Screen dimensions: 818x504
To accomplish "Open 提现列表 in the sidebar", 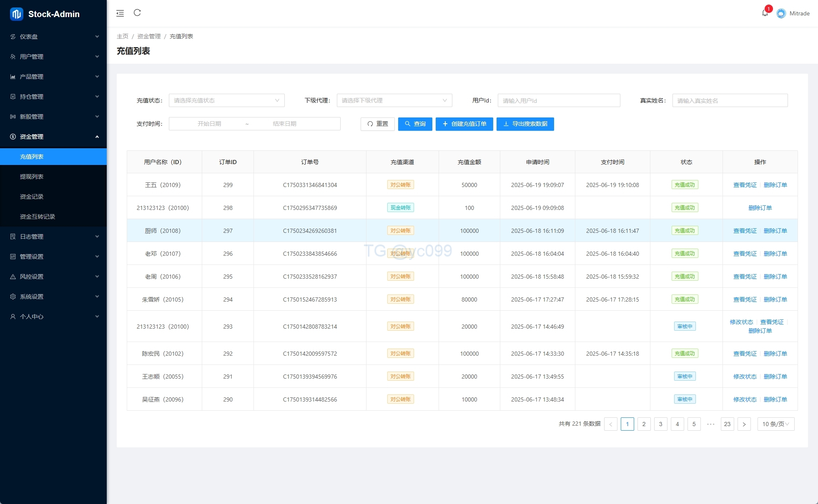I will [32, 177].
